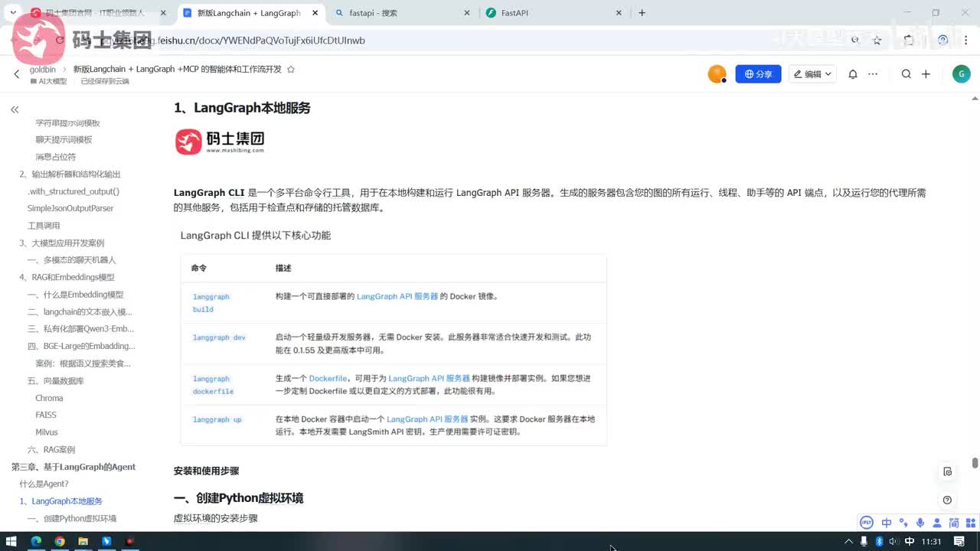This screenshot has height=551, width=980.
Task: Toggle the input method microphone
Action: click(920, 523)
